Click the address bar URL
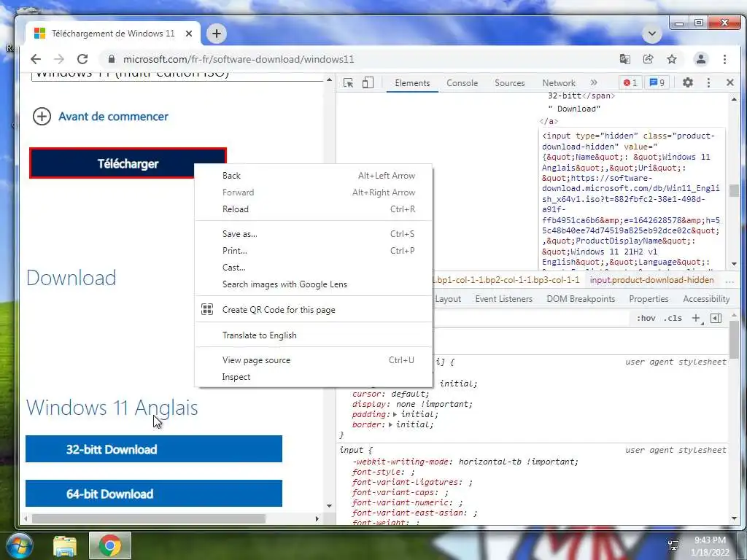Screen dimensions: 747x560 pyautogui.click(x=239, y=59)
